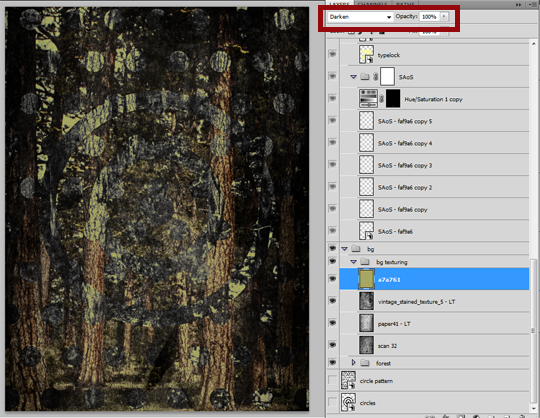The image size is (540, 418).
Task: Select the 'SAoS - faf9a6 copy 4' layer name
Action: [405, 143]
